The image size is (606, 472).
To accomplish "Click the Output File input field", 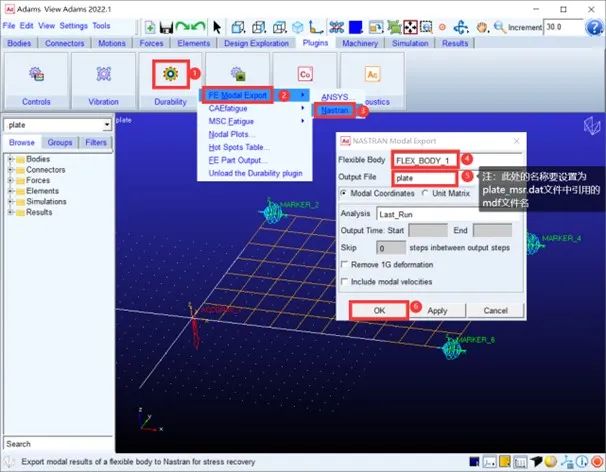I will [x=424, y=178].
